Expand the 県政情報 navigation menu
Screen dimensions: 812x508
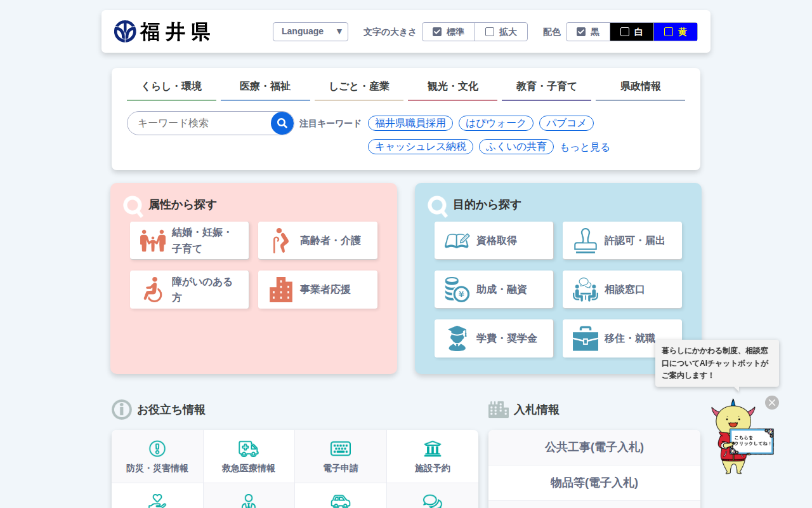[x=640, y=87]
